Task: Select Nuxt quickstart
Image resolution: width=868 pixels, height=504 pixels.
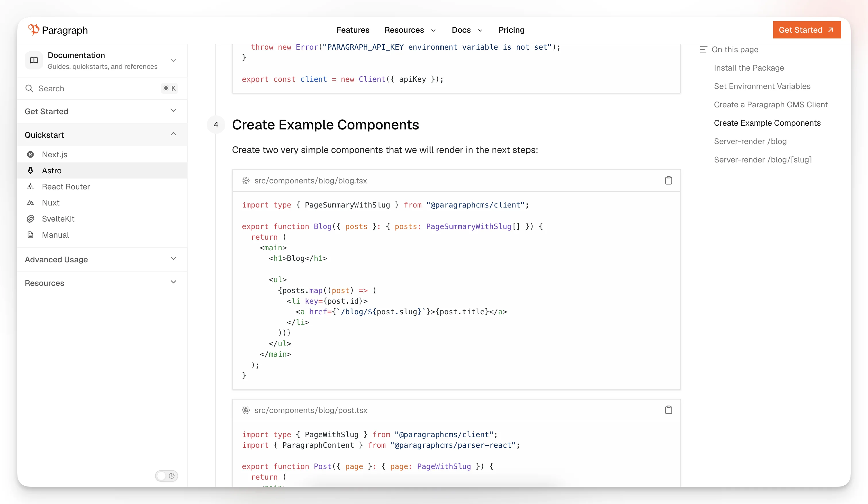Action: pyautogui.click(x=102, y=203)
